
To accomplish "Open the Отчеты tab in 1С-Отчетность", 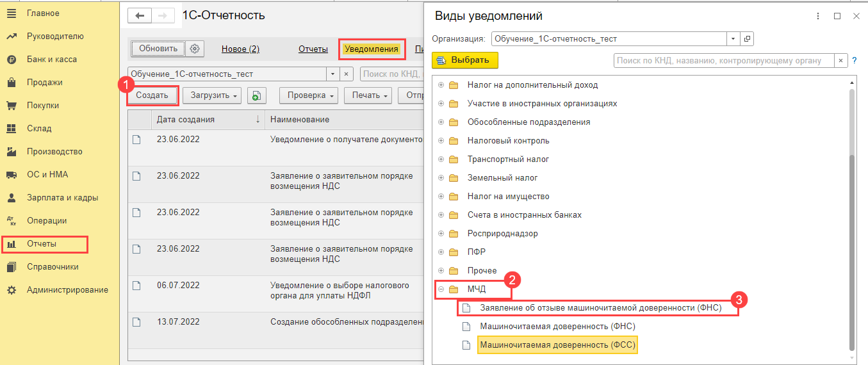I will click(x=313, y=49).
